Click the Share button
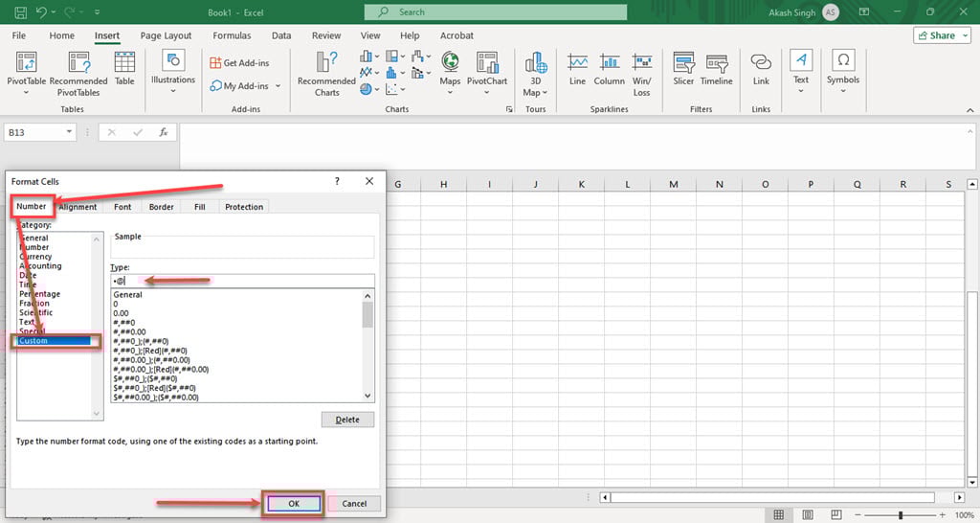 [x=936, y=35]
